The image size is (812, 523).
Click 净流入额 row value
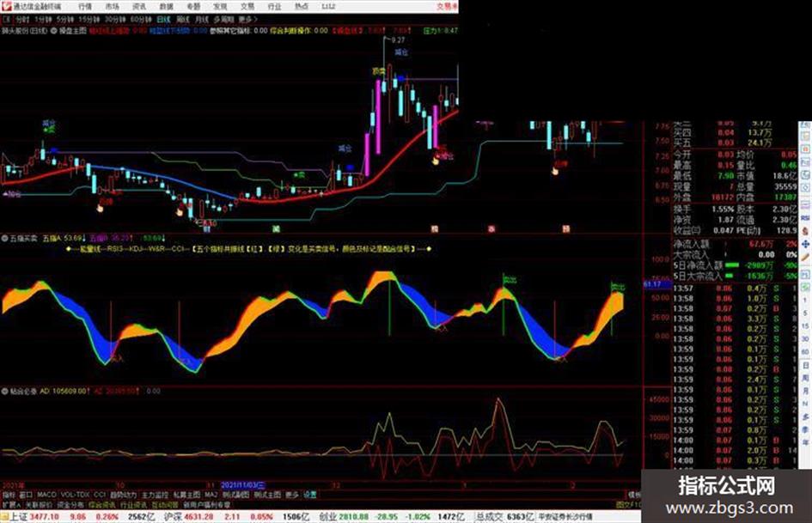pyautogui.click(x=761, y=244)
